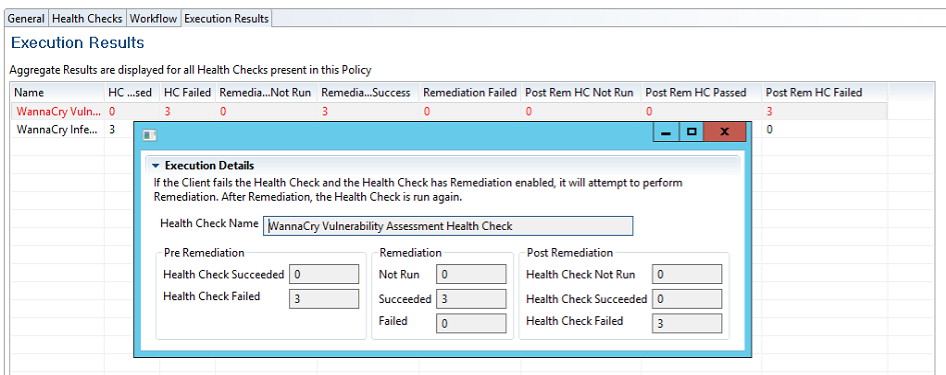Click the Health Check Name field
Screen dimensions: 946x375
coord(448,226)
